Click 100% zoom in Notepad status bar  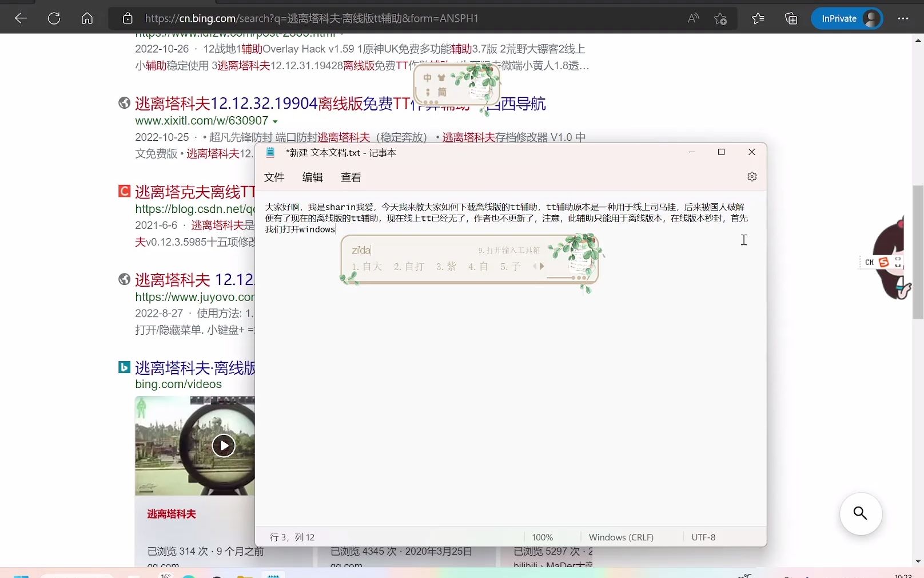[x=543, y=537]
